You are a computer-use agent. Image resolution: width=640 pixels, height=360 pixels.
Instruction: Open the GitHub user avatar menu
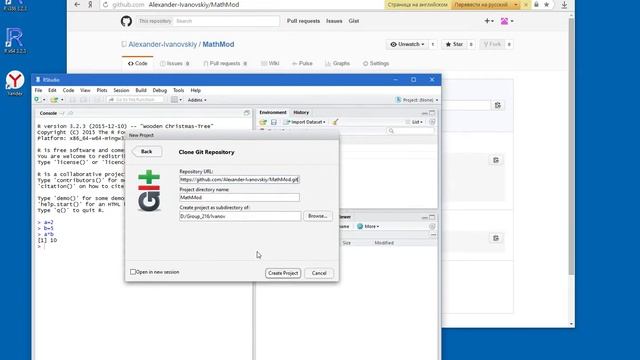507,21
